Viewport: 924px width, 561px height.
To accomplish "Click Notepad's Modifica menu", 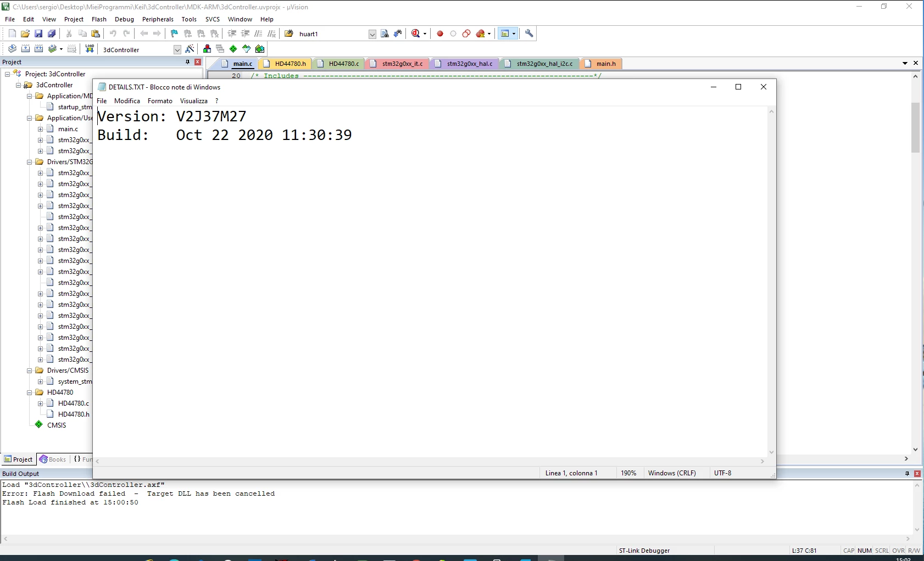I will click(127, 101).
